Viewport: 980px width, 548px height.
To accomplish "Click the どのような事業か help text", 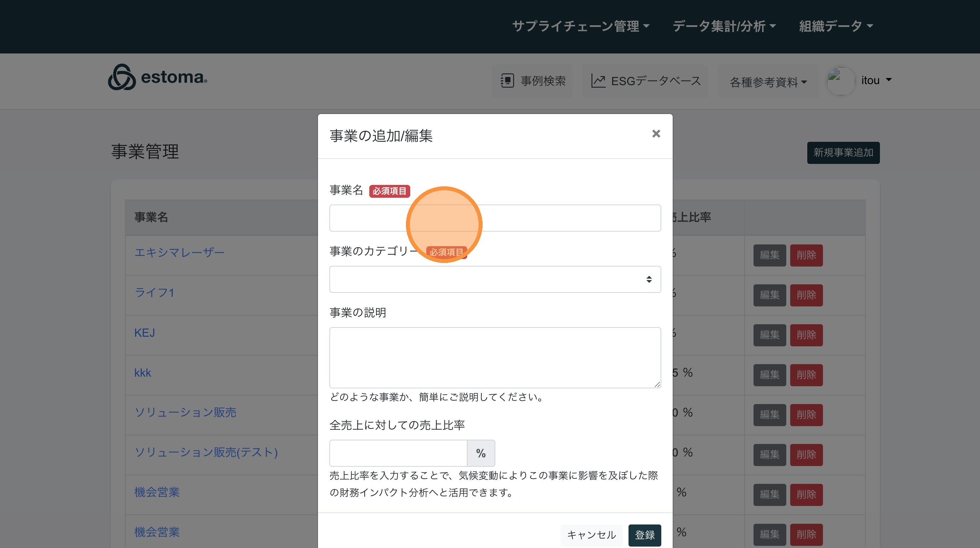I will tap(438, 397).
